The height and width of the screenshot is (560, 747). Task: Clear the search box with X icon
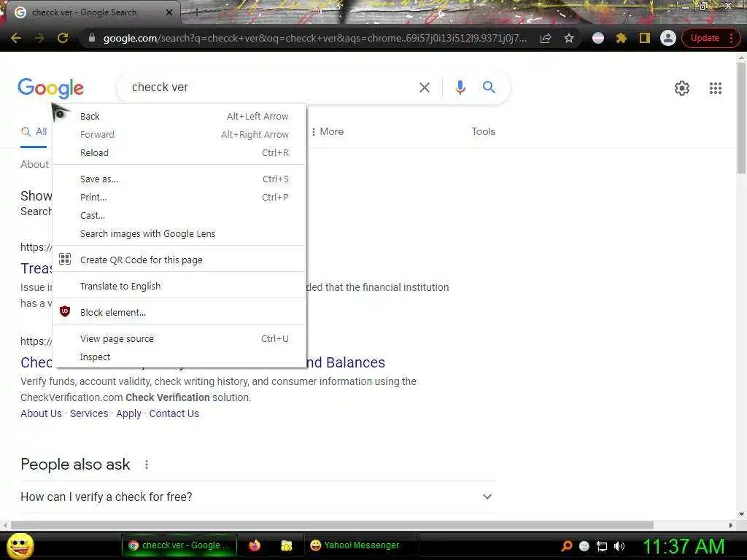(424, 87)
